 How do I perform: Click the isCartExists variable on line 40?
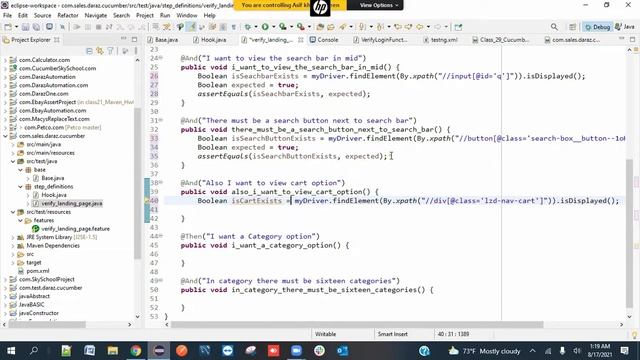point(256,201)
